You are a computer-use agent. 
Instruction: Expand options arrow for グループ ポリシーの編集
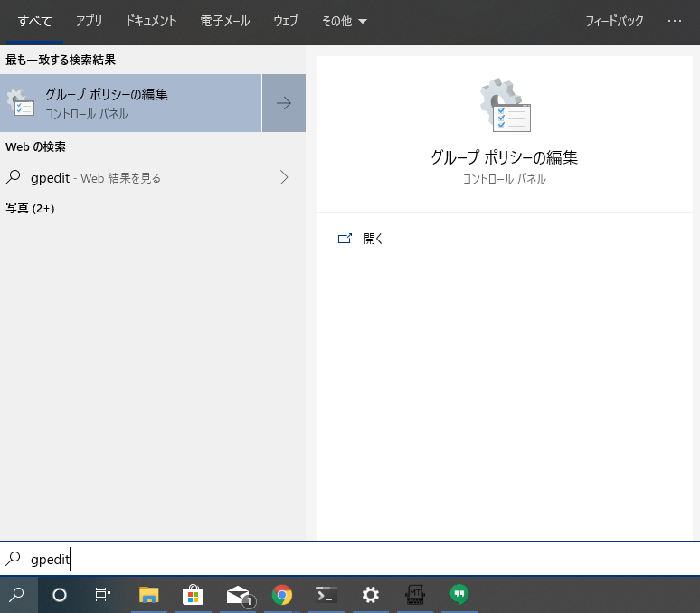coord(284,103)
